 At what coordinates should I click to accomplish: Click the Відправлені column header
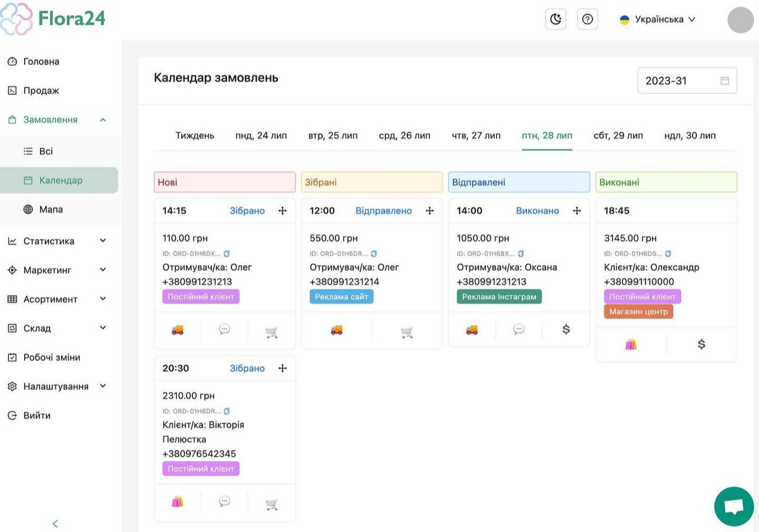[519, 182]
